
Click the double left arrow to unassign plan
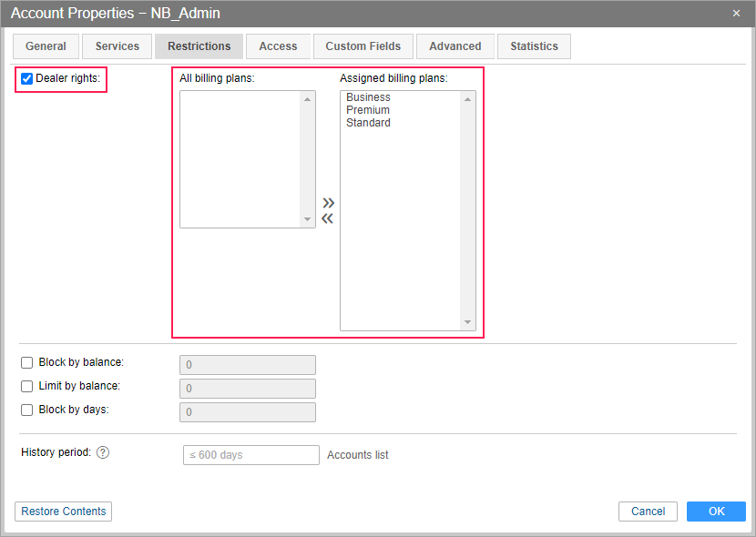coord(328,218)
